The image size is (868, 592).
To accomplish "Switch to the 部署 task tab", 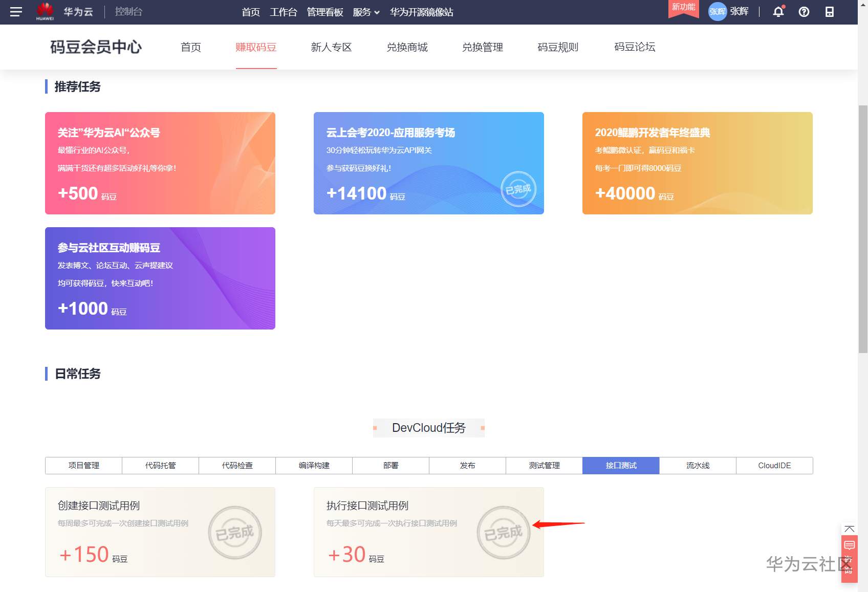I will (391, 466).
